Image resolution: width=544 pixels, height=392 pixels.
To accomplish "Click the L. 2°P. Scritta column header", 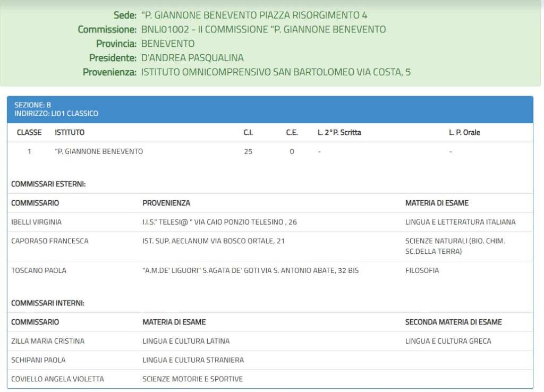I will (x=339, y=132).
